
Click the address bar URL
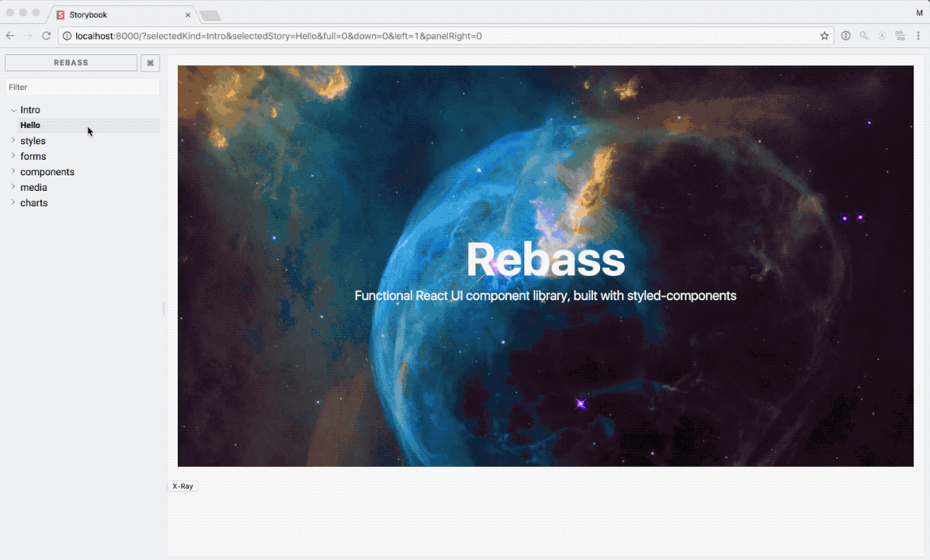(x=279, y=36)
